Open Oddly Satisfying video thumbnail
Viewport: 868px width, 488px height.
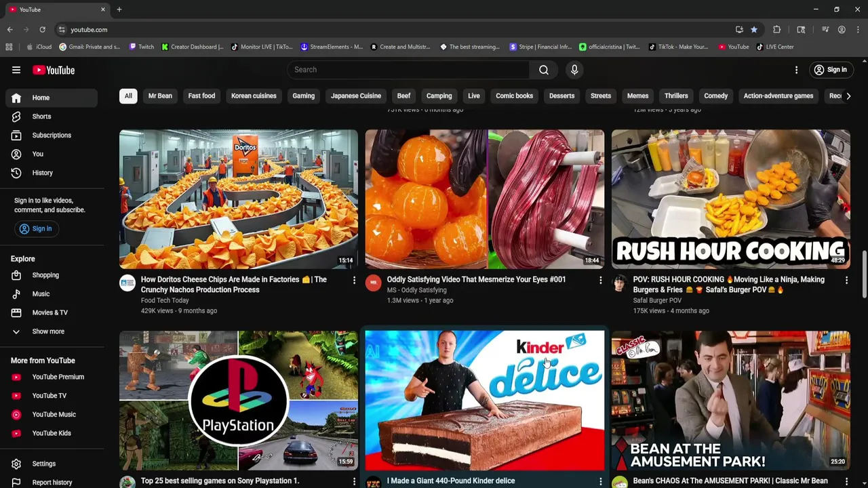pos(485,199)
